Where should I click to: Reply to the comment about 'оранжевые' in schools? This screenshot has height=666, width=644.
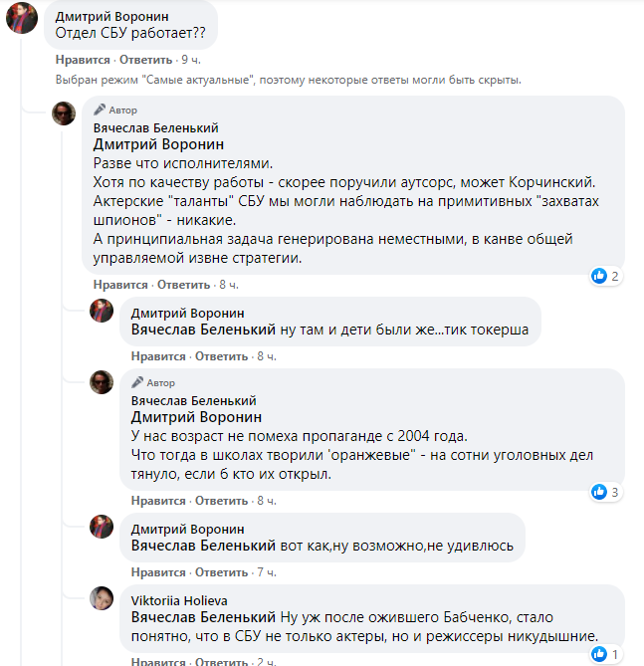click(x=221, y=500)
